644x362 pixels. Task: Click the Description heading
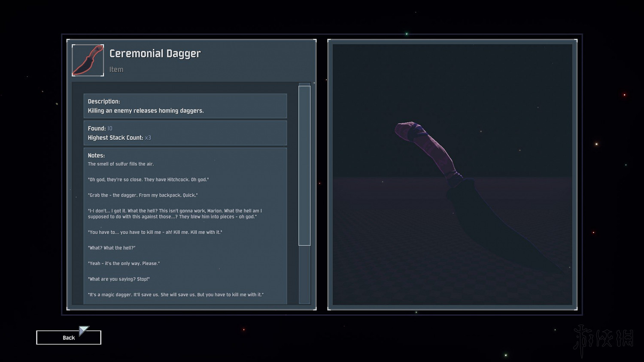104,102
